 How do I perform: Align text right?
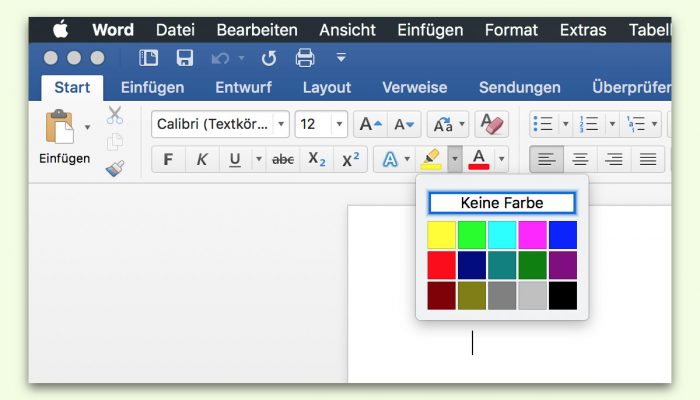click(x=614, y=159)
